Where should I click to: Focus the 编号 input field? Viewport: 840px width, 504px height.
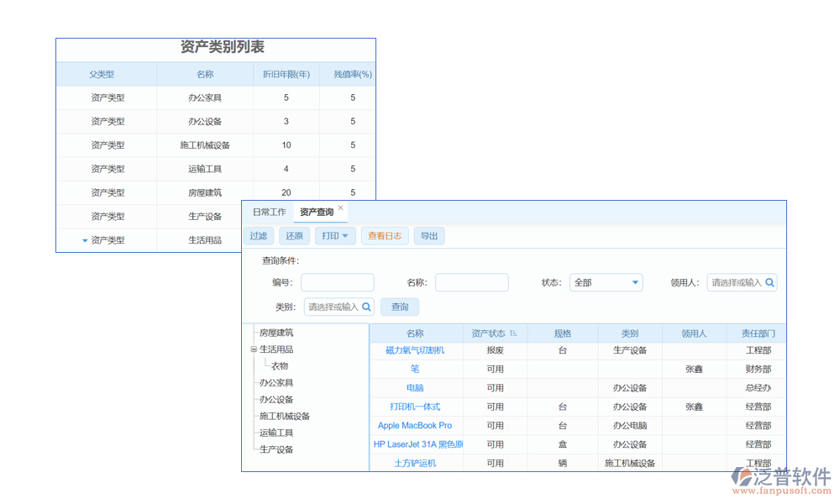(337, 283)
